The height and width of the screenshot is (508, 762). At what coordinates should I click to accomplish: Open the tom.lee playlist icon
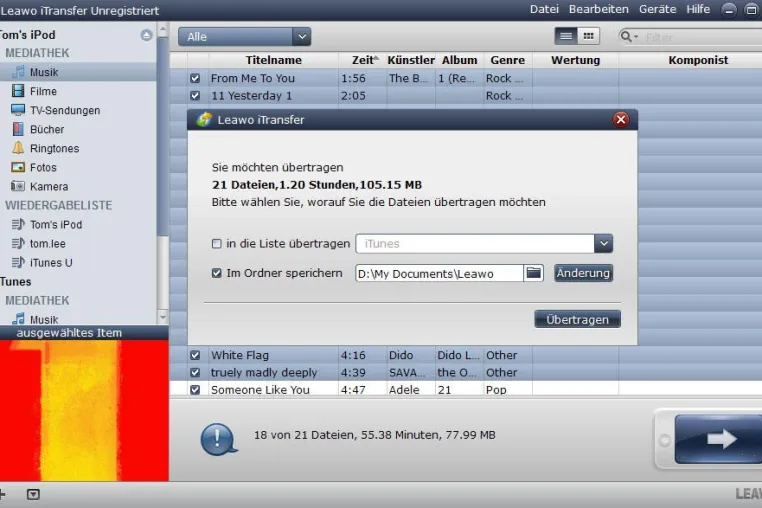pos(18,243)
